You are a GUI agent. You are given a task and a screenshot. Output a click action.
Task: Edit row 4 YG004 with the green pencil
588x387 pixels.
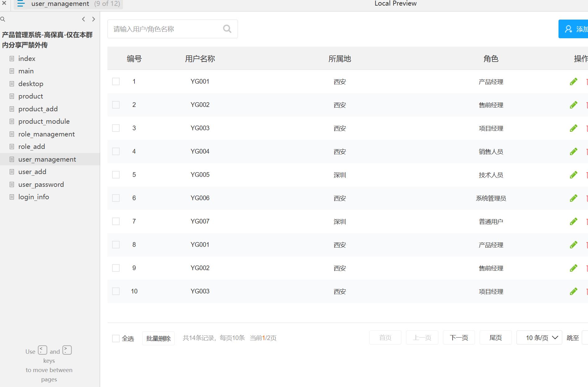point(573,151)
